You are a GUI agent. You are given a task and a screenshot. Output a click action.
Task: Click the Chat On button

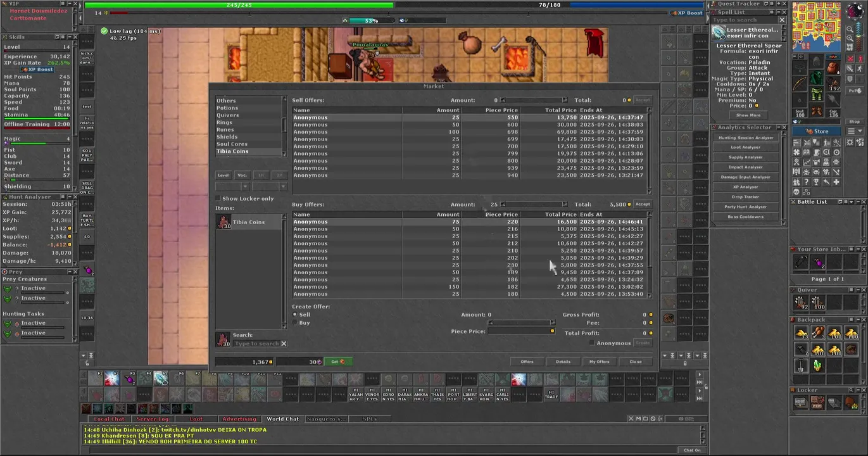pyautogui.click(x=692, y=450)
